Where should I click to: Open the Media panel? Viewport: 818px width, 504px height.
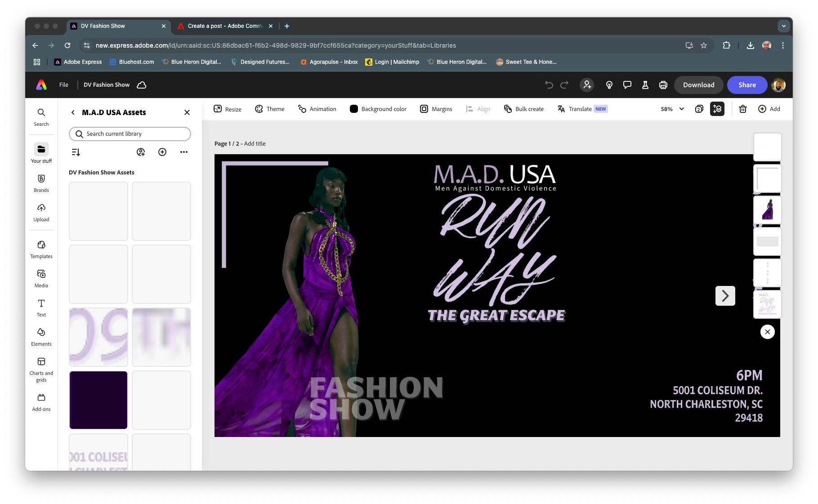41,278
